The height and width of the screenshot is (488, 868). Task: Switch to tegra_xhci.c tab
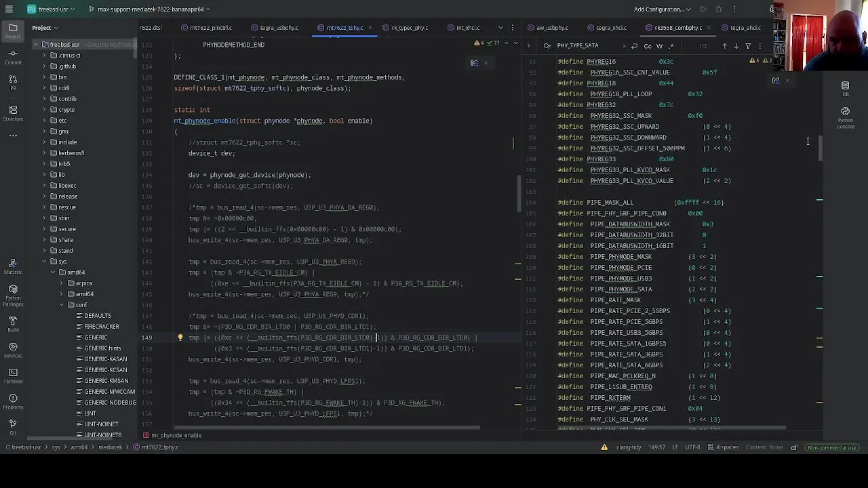click(606, 28)
